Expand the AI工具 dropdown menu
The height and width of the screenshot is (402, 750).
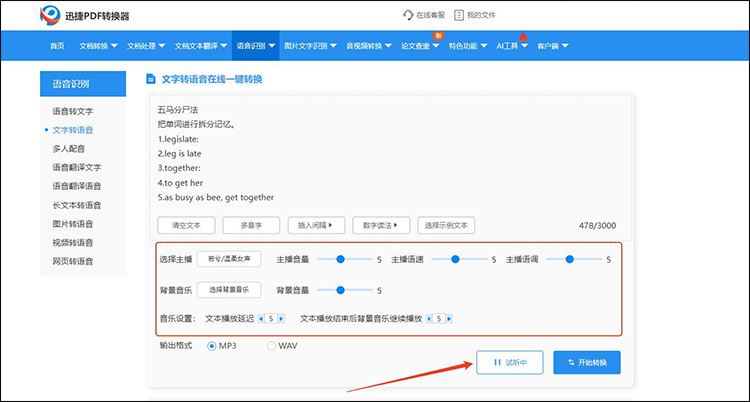[x=512, y=46]
